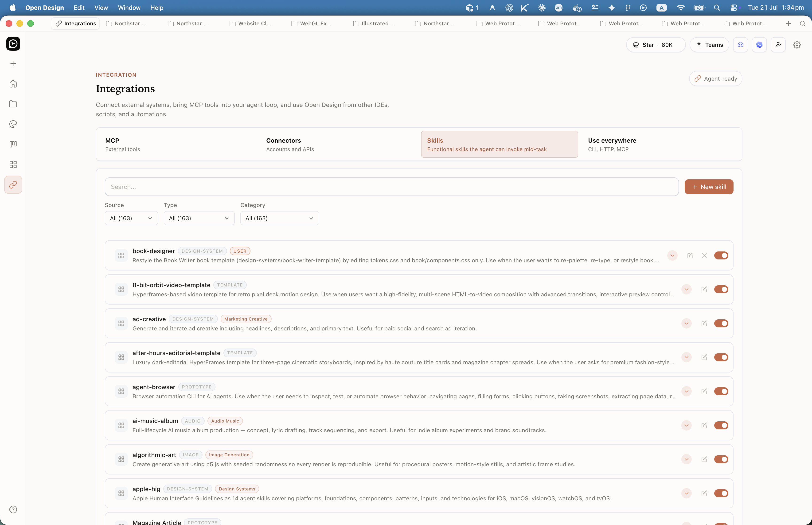Edit the ad-creative skill
812x525 pixels.
point(704,323)
